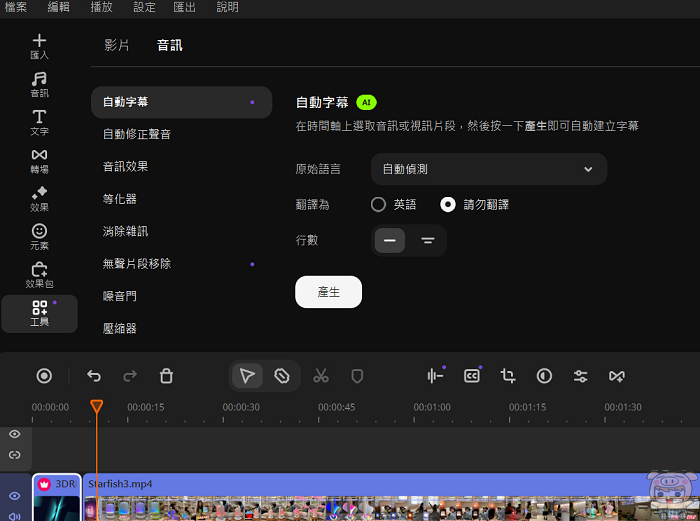
Task: Switch to the 影片 tab
Action: (117, 45)
